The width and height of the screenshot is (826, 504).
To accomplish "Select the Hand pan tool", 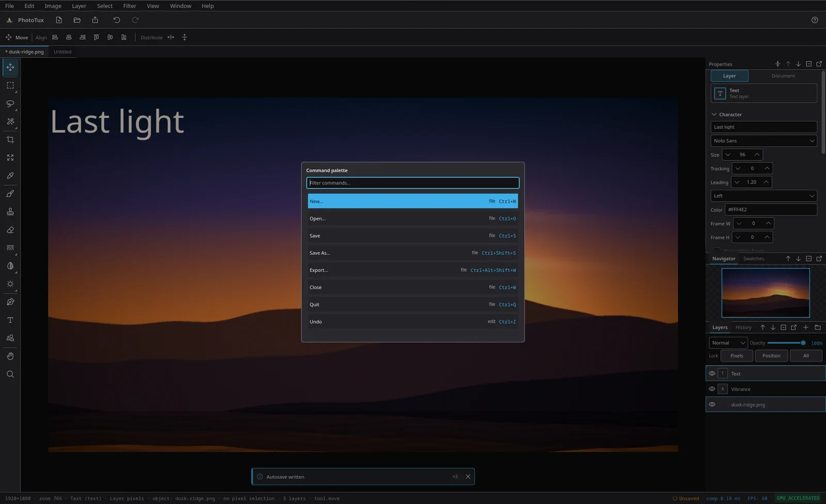I will [x=10, y=356].
